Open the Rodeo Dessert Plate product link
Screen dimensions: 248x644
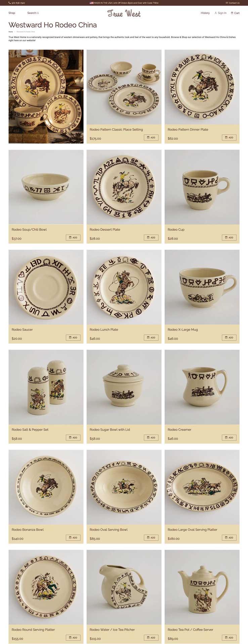pyautogui.click(x=105, y=229)
